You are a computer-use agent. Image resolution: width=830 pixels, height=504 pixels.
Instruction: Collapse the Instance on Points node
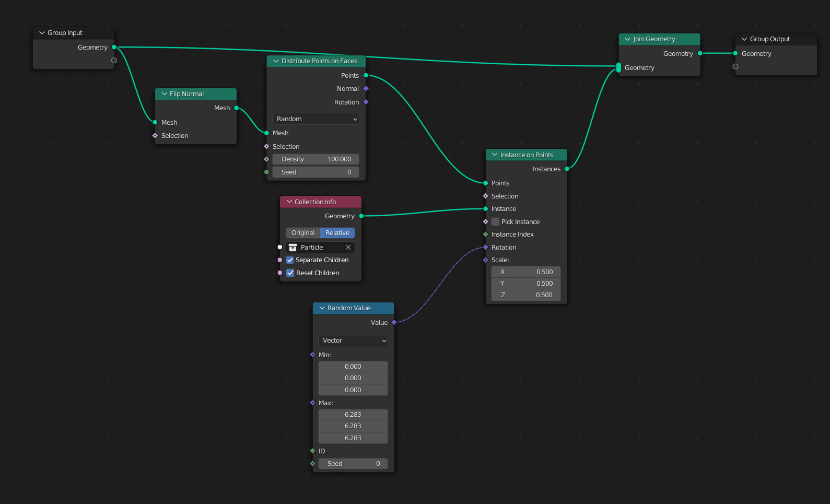coord(495,155)
